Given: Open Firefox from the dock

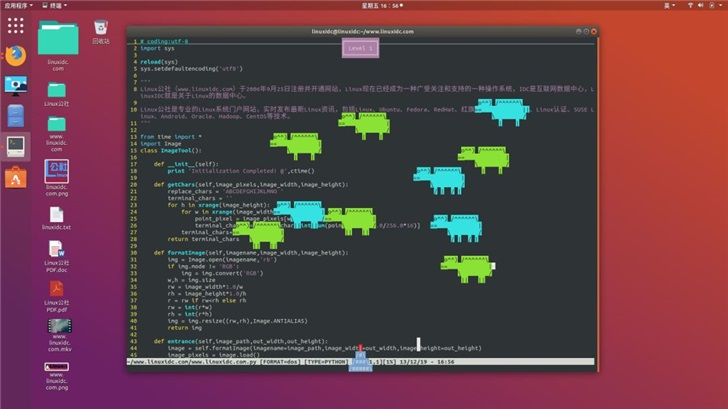Looking at the screenshot, I should [x=15, y=55].
